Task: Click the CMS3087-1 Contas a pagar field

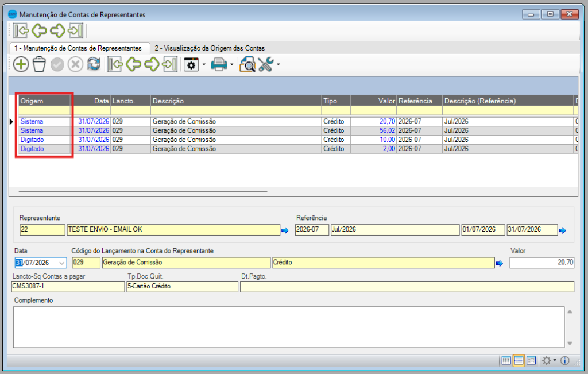Action: [68, 287]
